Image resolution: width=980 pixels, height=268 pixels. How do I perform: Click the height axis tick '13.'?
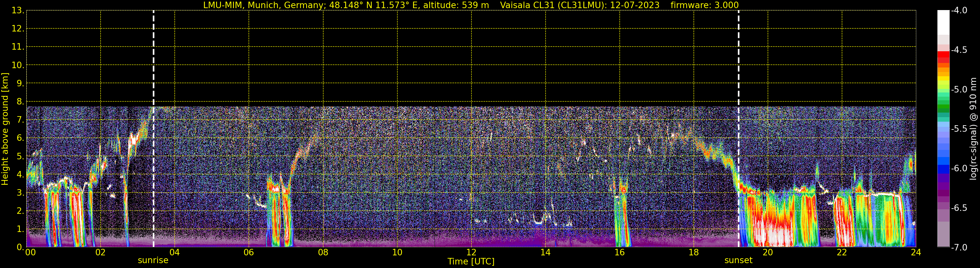(x=18, y=11)
